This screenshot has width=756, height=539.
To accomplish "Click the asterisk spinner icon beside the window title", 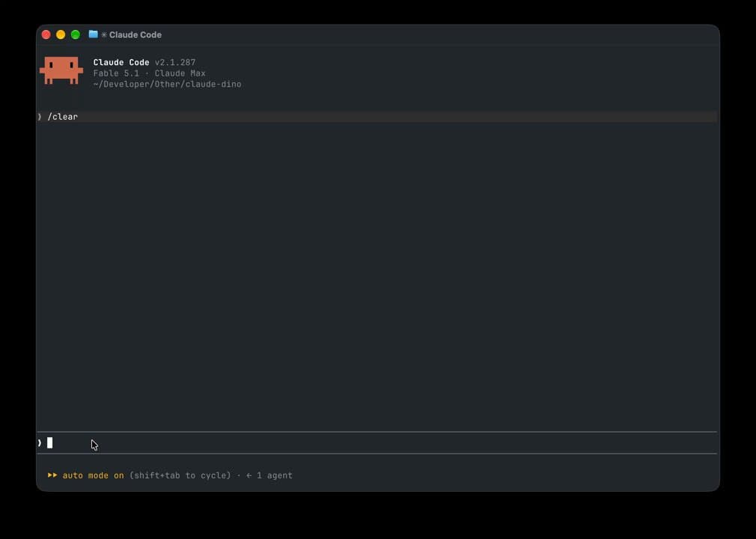I will click(x=104, y=34).
